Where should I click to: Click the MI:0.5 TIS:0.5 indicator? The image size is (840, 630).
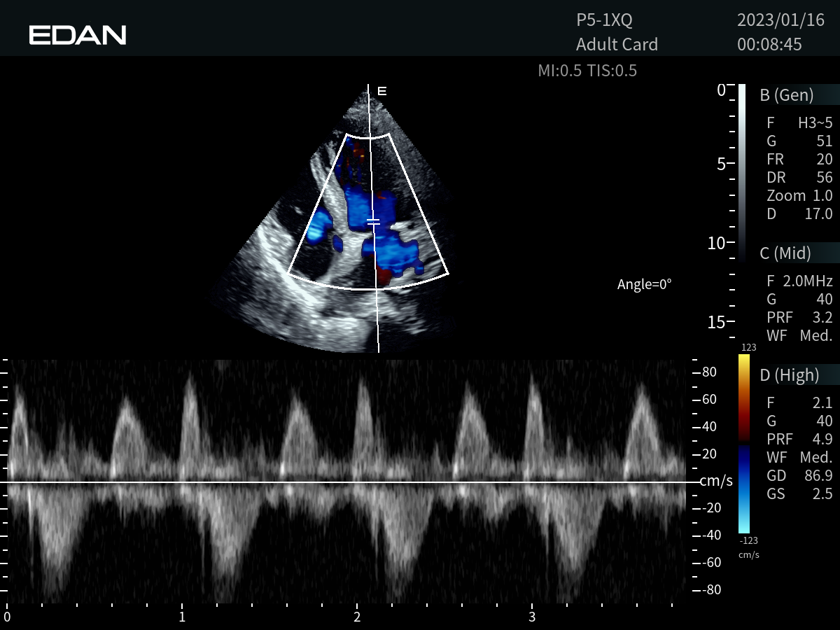point(587,71)
